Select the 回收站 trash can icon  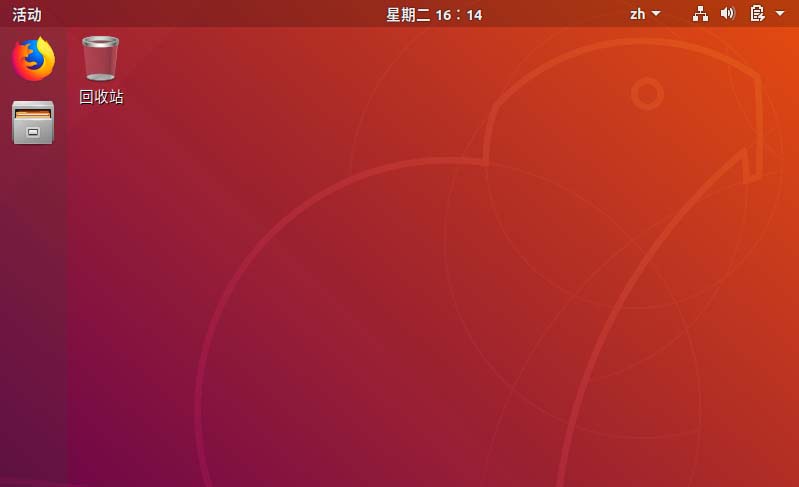coord(100,58)
